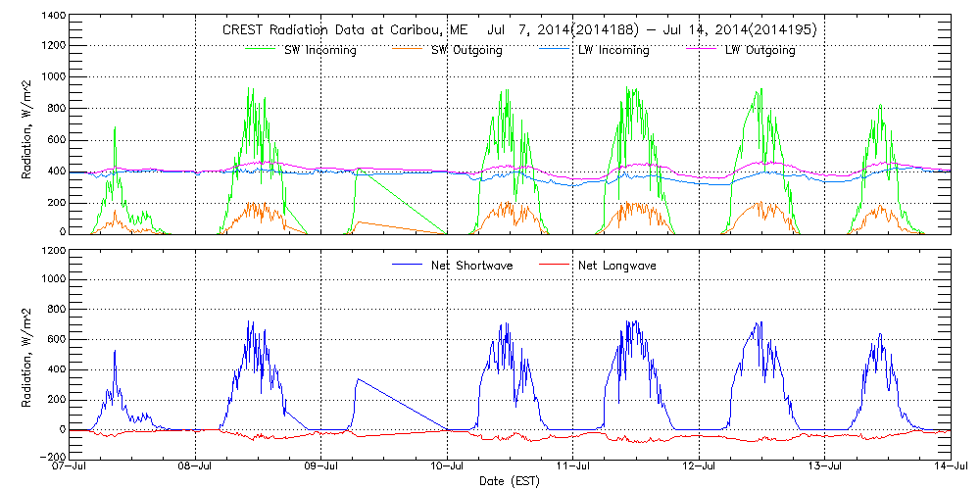980x490 pixels.
Task: Click the 10-Jul date tick label
Action: pyautogui.click(x=448, y=467)
